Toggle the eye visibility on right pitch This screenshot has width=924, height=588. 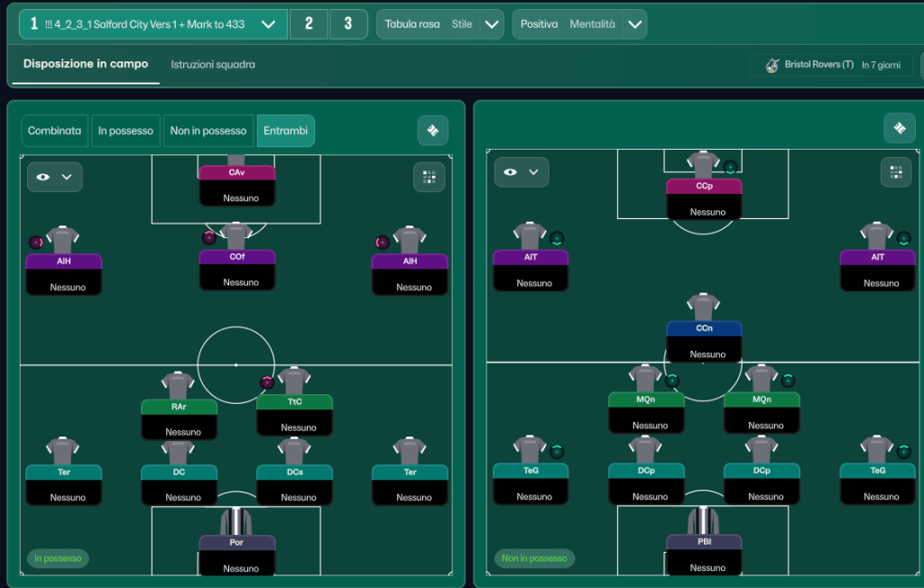(522, 172)
